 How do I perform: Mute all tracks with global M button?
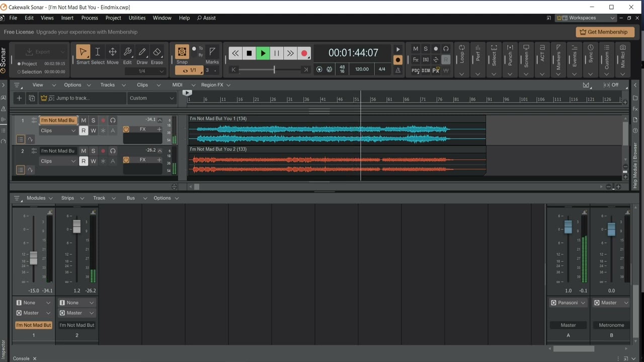coord(416,49)
